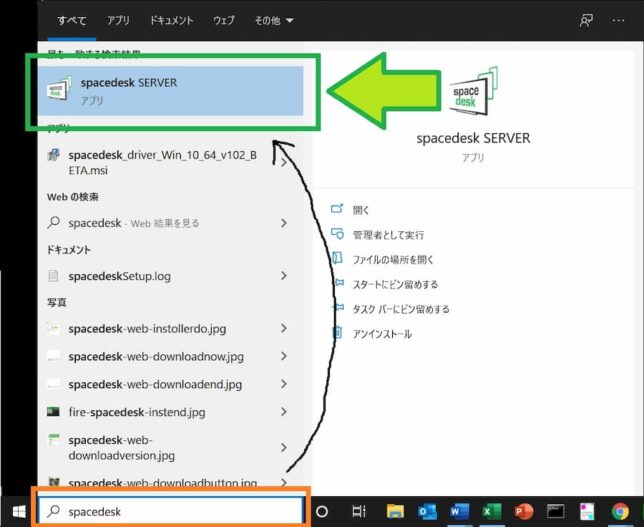
Task: Expand arrow for spacedesk-web-downloadversion.jpg
Action: tap(284, 447)
